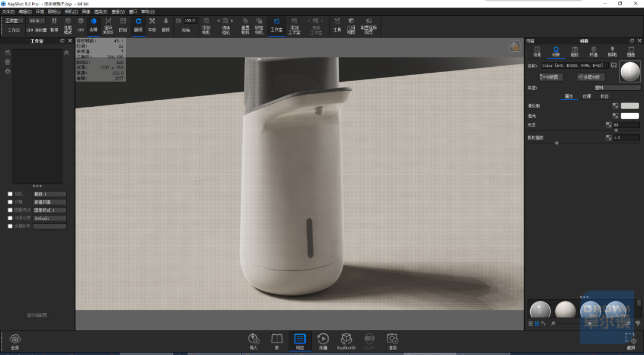
Task: Click 高光 specular white color swatch
Action: click(630, 116)
